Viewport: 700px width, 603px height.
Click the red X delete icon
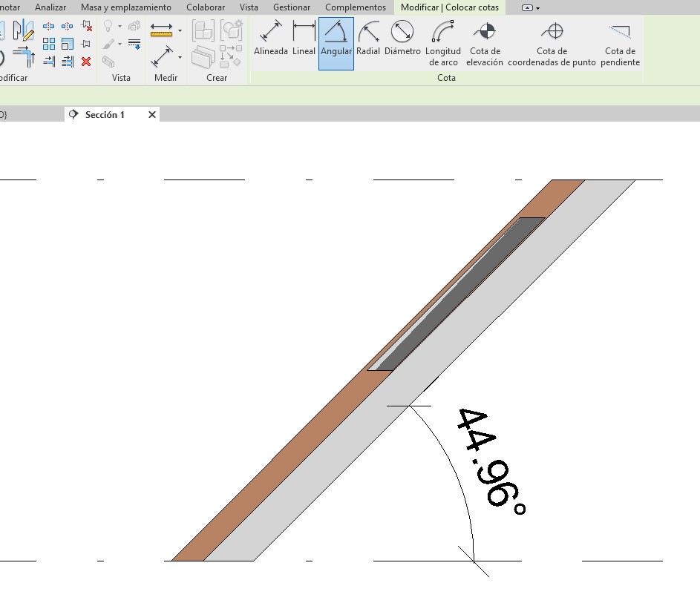(x=87, y=61)
